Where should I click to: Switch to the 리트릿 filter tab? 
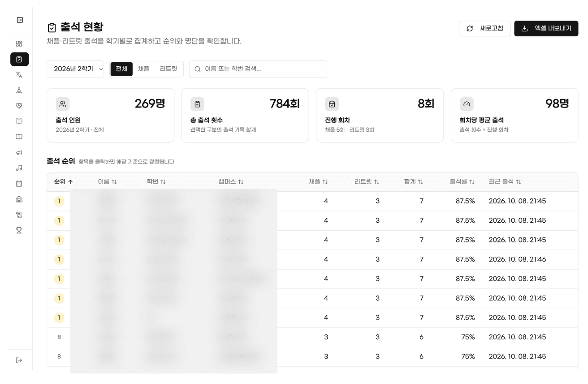(x=169, y=69)
